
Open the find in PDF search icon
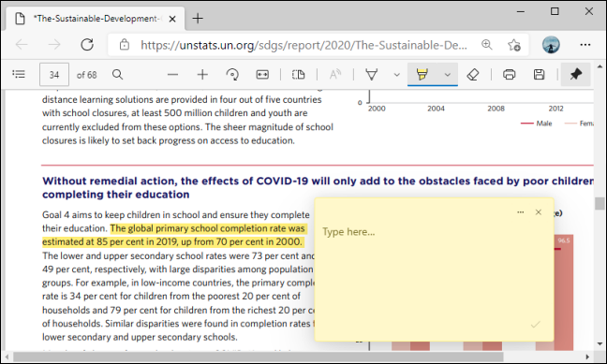(117, 74)
